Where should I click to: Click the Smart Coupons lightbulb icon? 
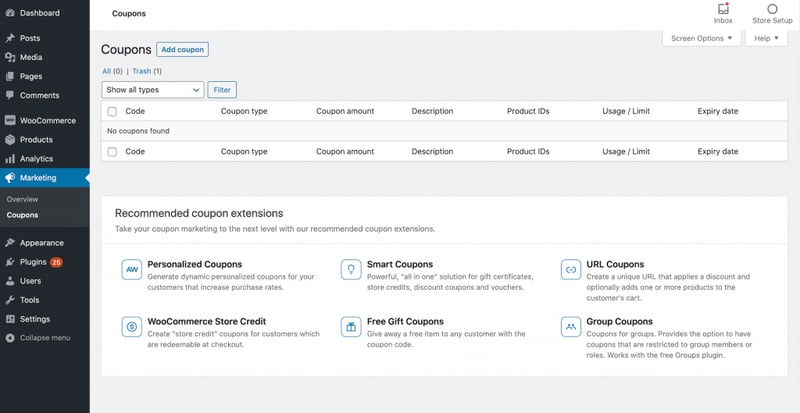click(351, 270)
